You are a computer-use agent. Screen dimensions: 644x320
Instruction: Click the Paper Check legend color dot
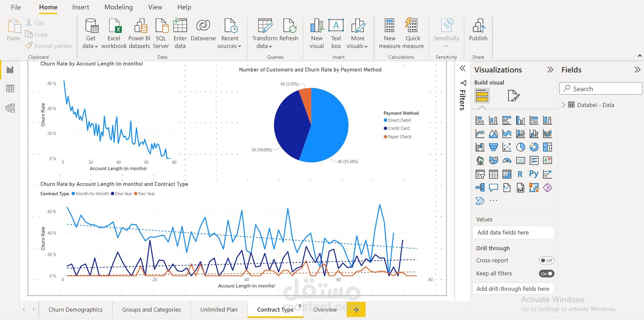point(385,137)
